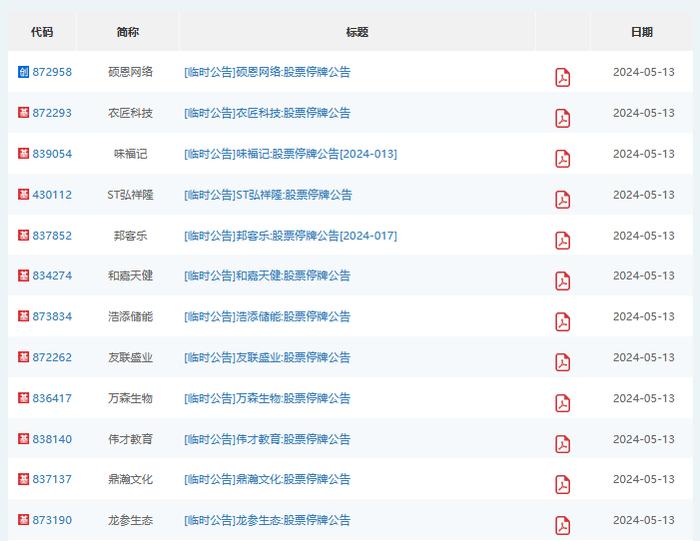Open stock code 430112 link

pyautogui.click(x=52, y=195)
